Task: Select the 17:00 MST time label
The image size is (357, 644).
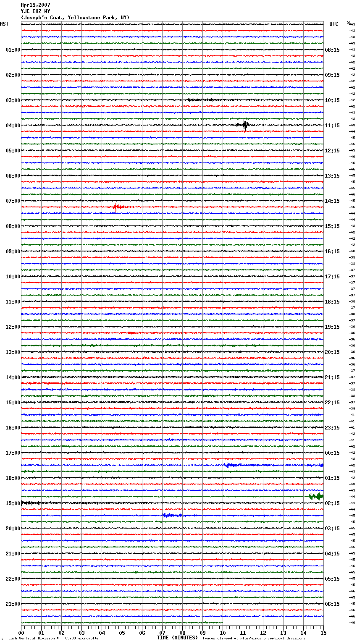Action: coord(13,453)
